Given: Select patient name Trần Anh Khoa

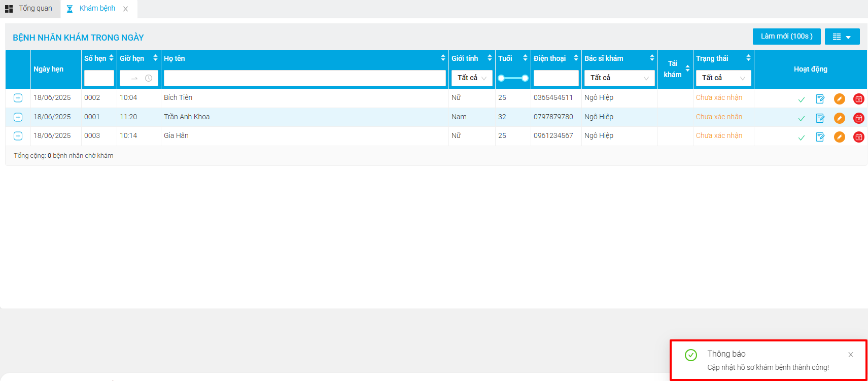Looking at the screenshot, I should pos(187,117).
